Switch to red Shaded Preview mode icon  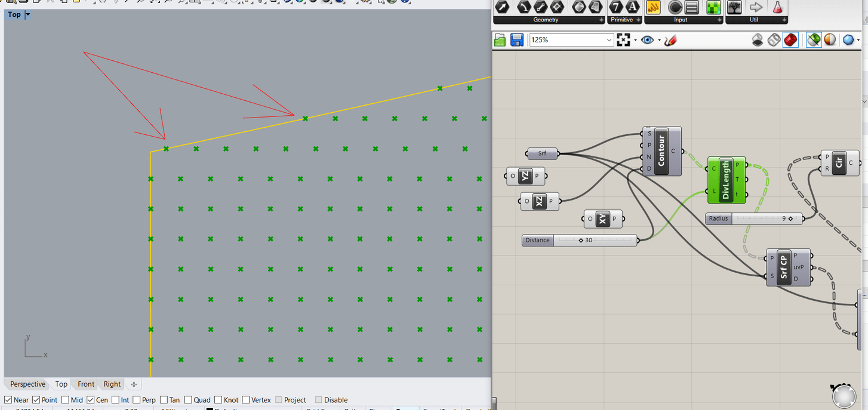click(x=790, y=40)
